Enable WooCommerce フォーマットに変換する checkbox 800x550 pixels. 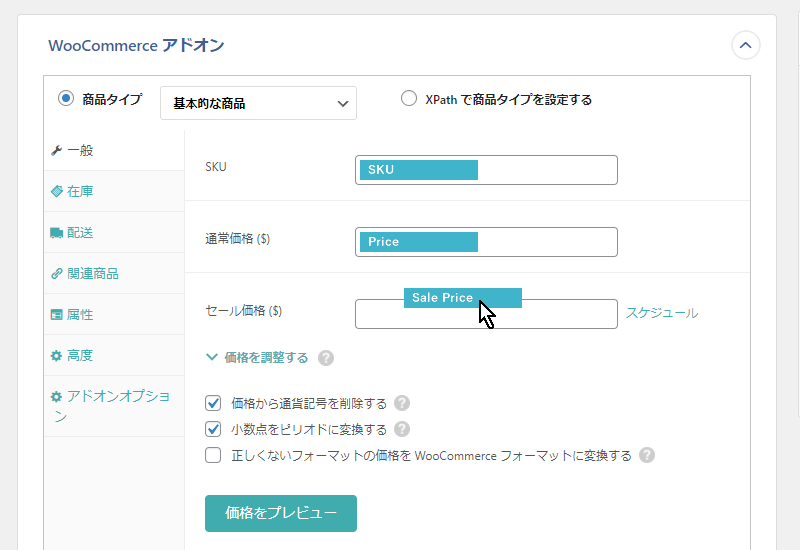(213, 455)
